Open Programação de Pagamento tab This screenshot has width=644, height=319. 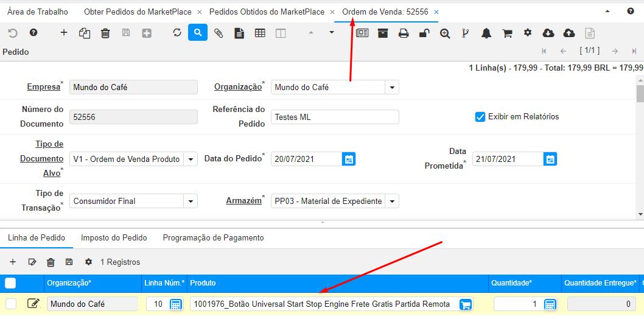coord(213,237)
